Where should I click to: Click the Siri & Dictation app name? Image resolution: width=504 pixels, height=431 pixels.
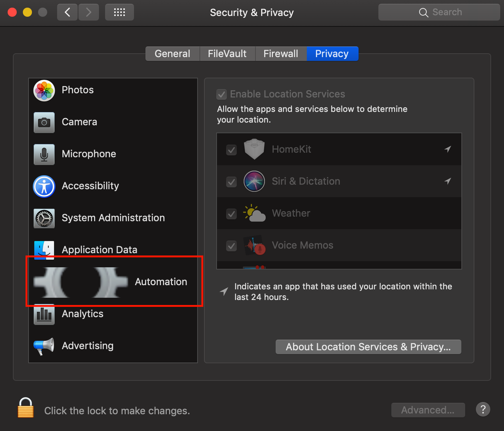pos(306,181)
